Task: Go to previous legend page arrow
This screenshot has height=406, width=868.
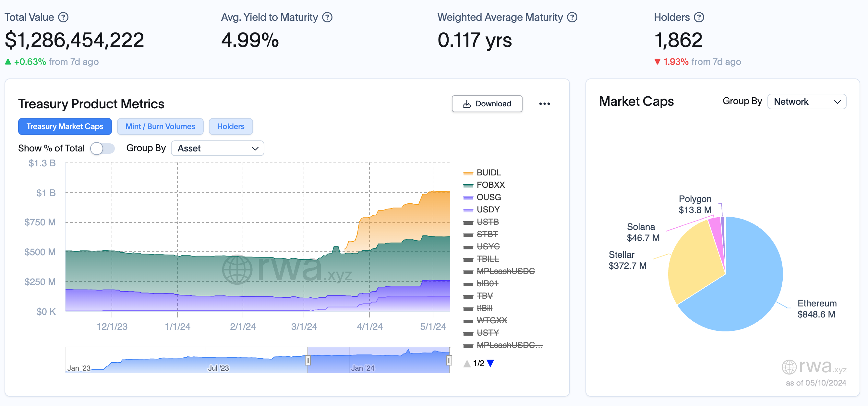Action: (x=467, y=363)
